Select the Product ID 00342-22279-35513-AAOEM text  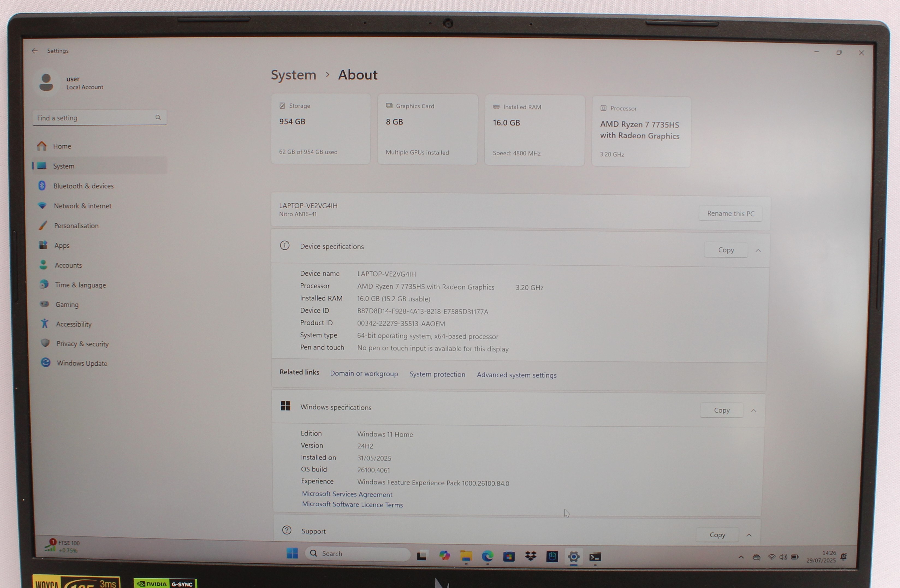(401, 324)
